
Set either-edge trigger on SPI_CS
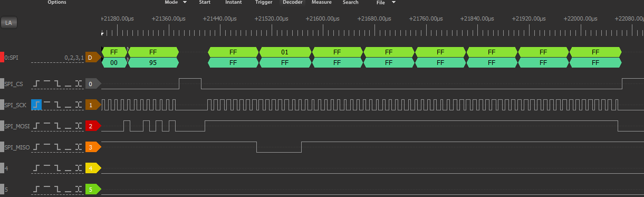(x=78, y=84)
